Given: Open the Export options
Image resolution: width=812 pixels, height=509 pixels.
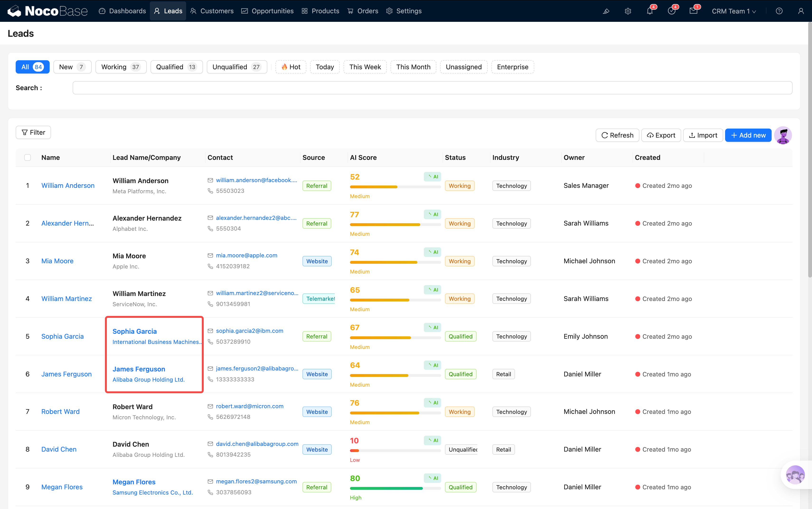Looking at the screenshot, I should pos(661,135).
